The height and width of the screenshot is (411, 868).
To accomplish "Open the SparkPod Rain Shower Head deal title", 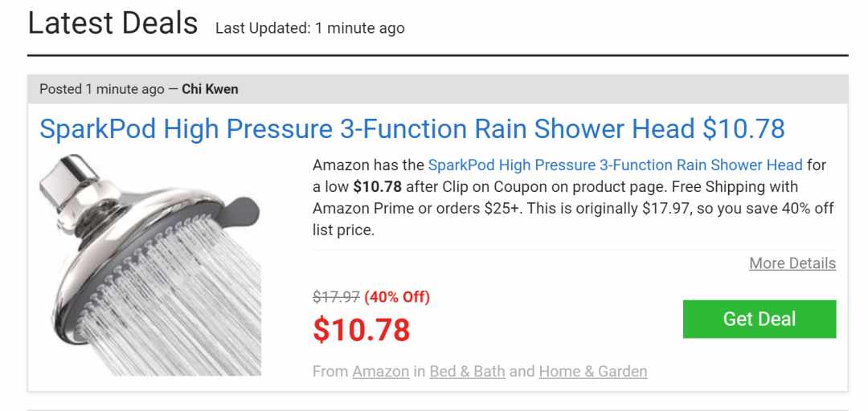I will [x=411, y=129].
